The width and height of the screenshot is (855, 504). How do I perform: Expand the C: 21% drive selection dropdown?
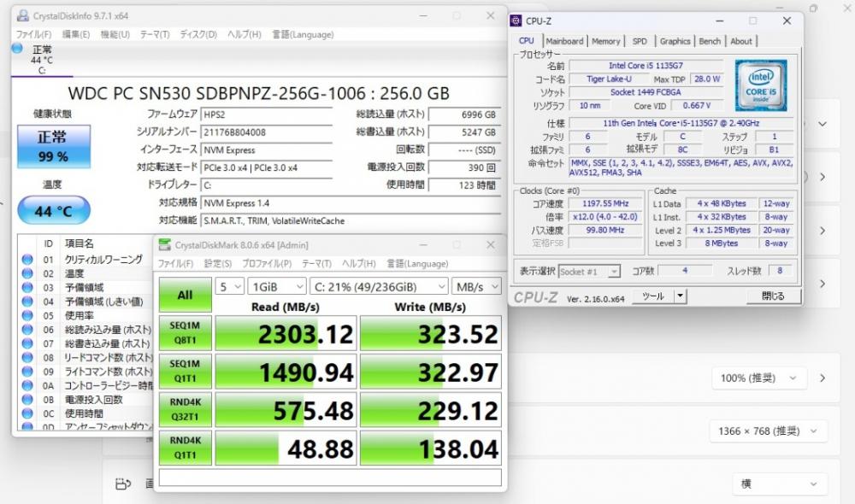click(379, 286)
